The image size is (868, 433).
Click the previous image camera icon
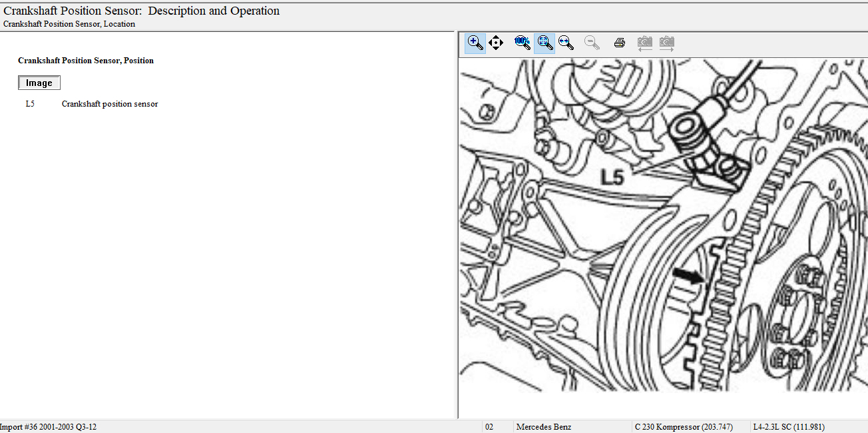tap(644, 43)
